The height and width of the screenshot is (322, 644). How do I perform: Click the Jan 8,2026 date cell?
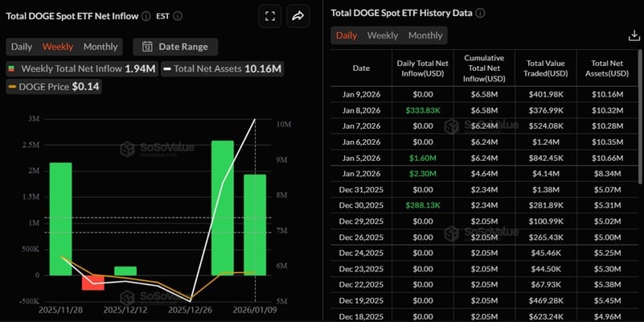(361, 110)
